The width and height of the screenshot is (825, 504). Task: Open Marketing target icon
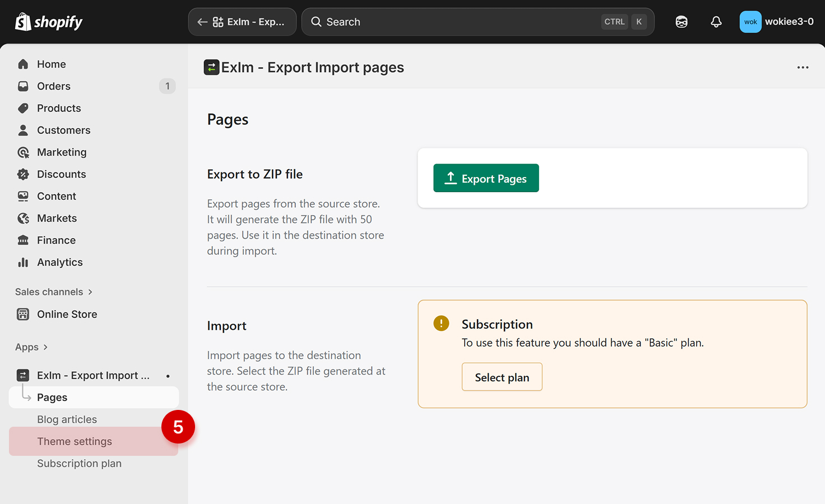click(23, 152)
